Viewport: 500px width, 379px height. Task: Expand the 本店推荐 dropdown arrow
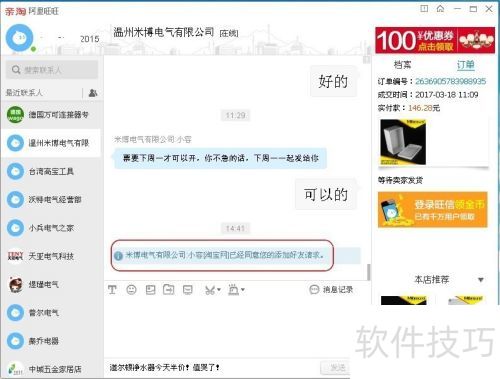pos(480,280)
